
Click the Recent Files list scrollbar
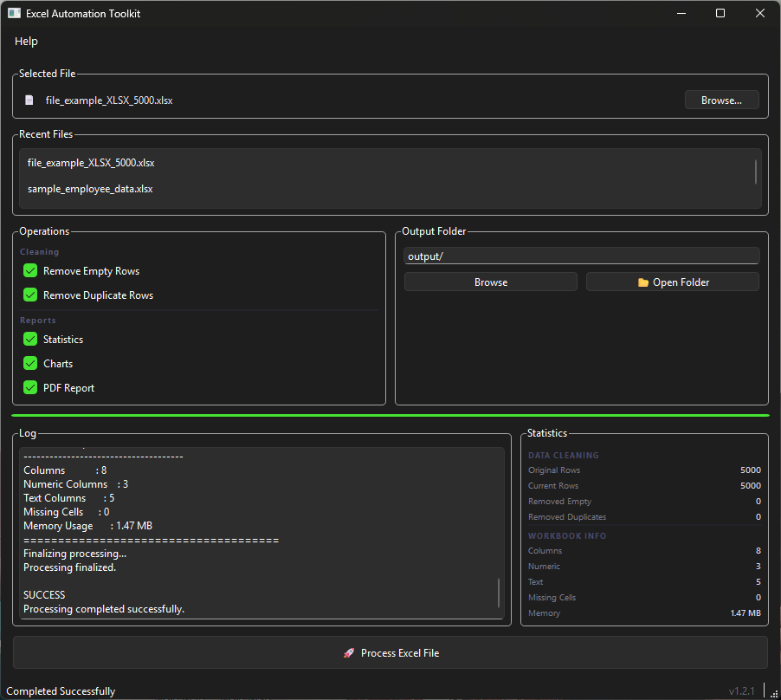[756, 172]
